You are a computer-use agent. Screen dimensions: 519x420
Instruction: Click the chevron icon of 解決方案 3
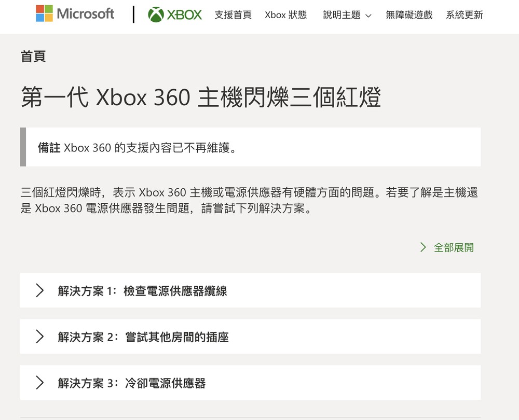[40, 382]
